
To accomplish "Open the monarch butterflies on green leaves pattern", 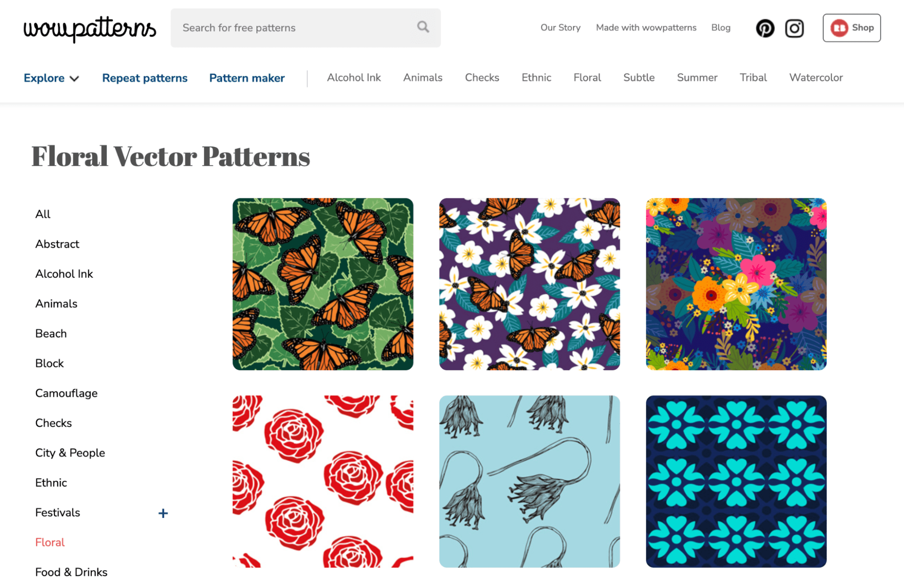I will tap(323, 284).
